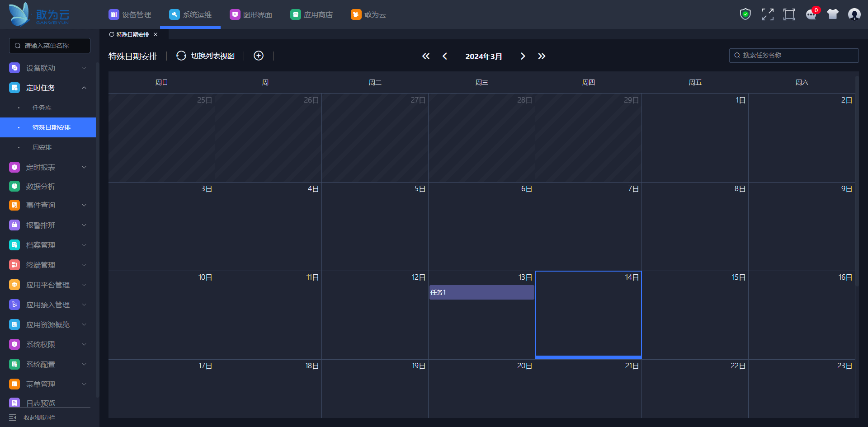Image resolution: width=868 pixels, height=427 pixels.
Task: Open the 图形界面 top menu
Action: tap(251, 14)
